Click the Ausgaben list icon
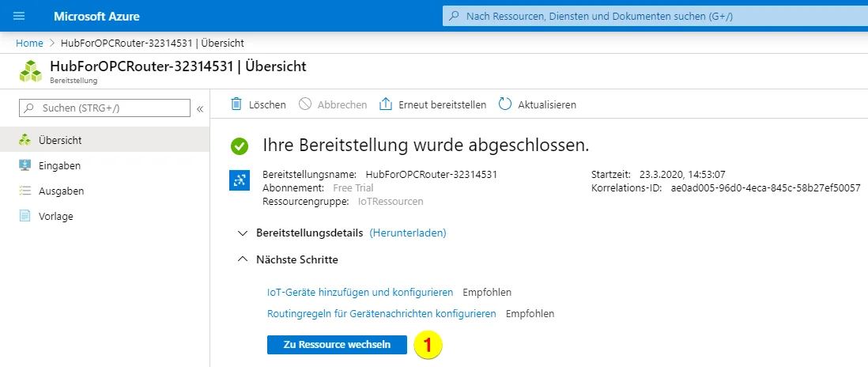This screenshot has width=868, height=367. pos(25,191)
